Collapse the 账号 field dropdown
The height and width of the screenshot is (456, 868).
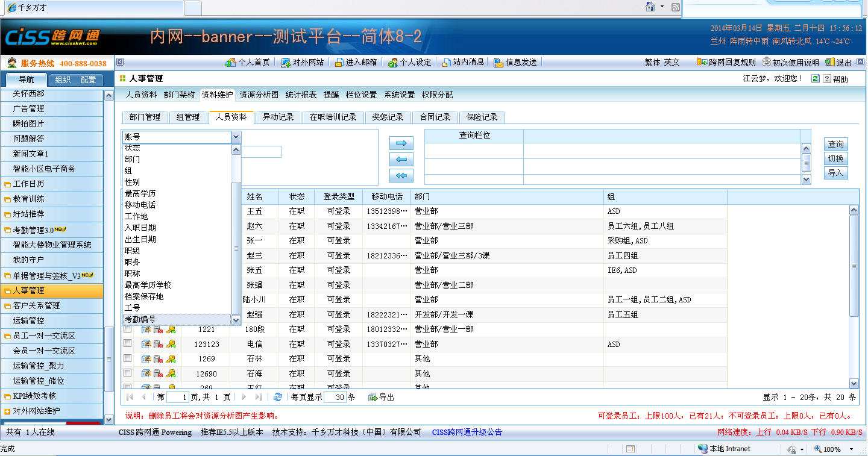click(x=236, y=137)
